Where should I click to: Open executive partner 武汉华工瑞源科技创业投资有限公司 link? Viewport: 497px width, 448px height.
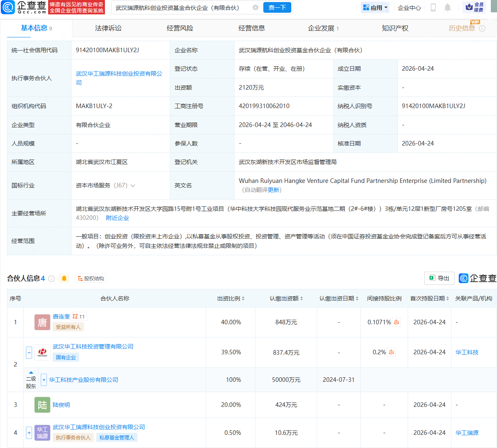point(119,78)
